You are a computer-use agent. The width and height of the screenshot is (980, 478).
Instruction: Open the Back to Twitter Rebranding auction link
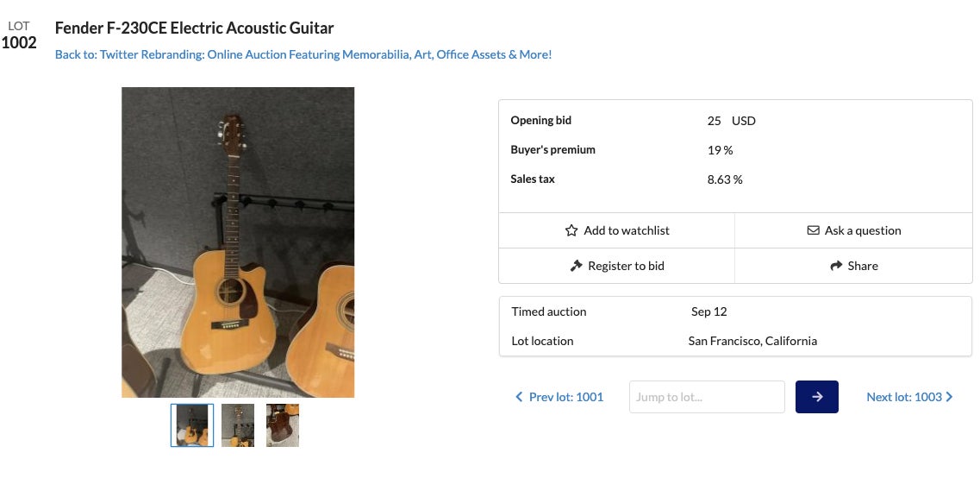303,54
